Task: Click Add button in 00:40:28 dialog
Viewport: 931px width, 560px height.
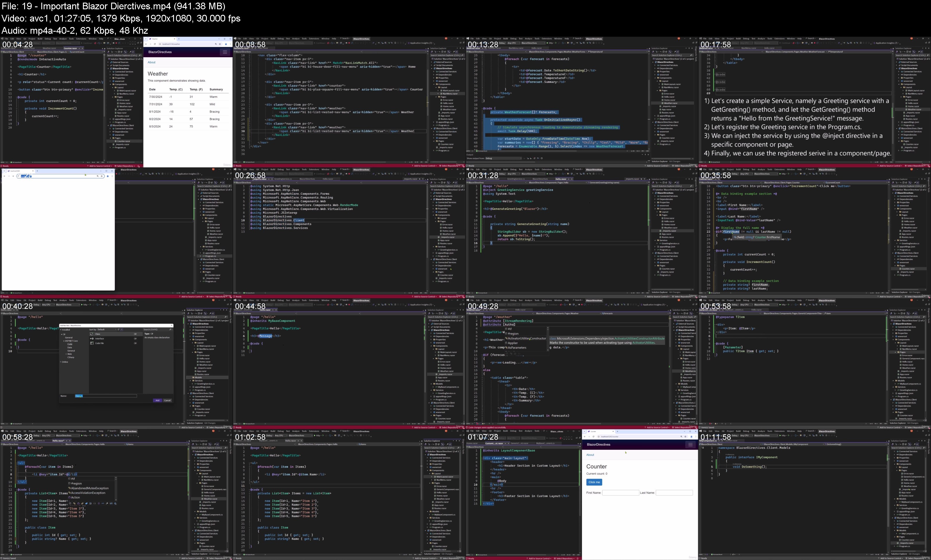Action: pyautogui.click(x=157, y=400)
